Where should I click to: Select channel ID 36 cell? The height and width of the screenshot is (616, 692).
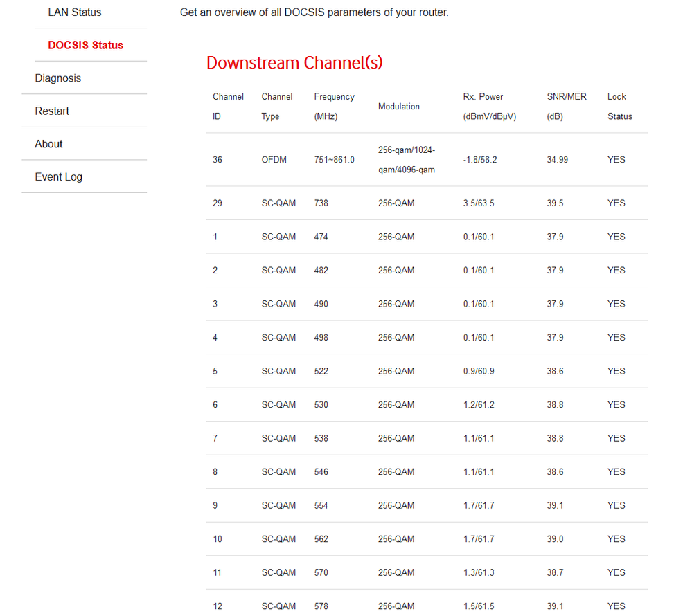[217, 160]
